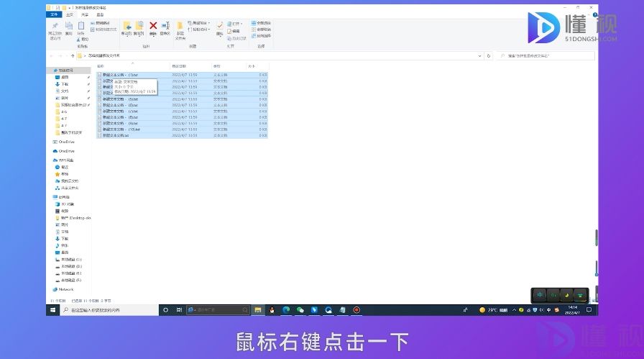The width and height of the screenshot is (644, 359).
Task: Click the Refresh button beside the address bar
Action: [489, 55]
